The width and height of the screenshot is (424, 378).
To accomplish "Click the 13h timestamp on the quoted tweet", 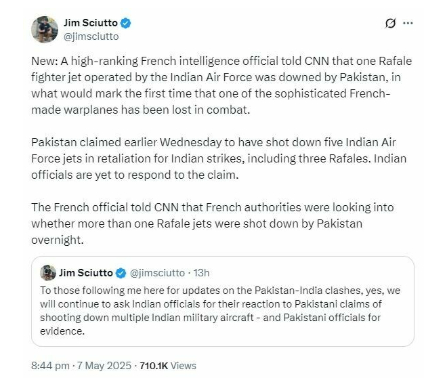I will pos(201,273).
